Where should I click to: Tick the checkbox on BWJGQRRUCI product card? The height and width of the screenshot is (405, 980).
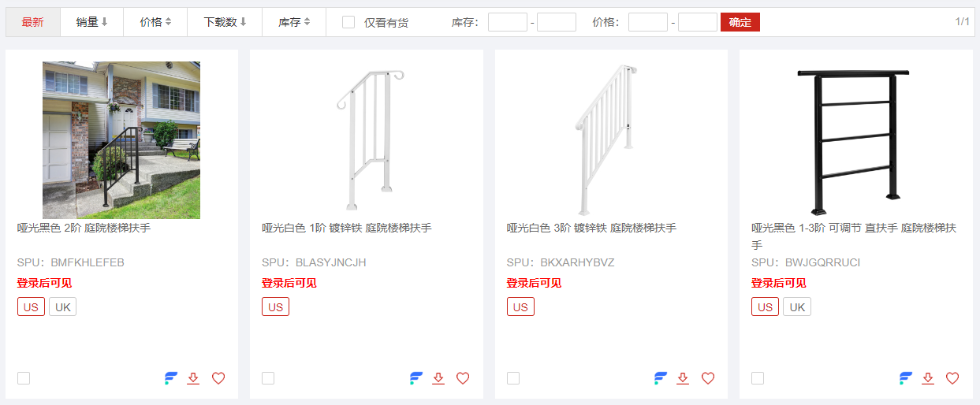point(758,378)
